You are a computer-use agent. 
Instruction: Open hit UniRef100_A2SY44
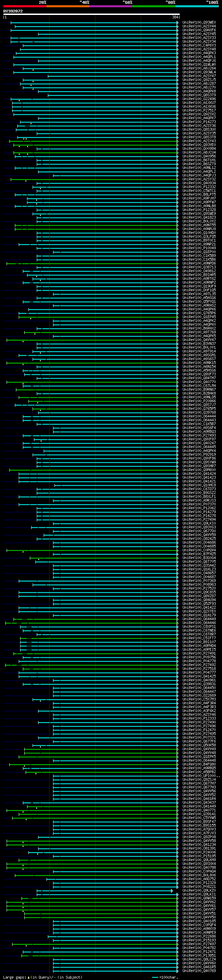199,26
